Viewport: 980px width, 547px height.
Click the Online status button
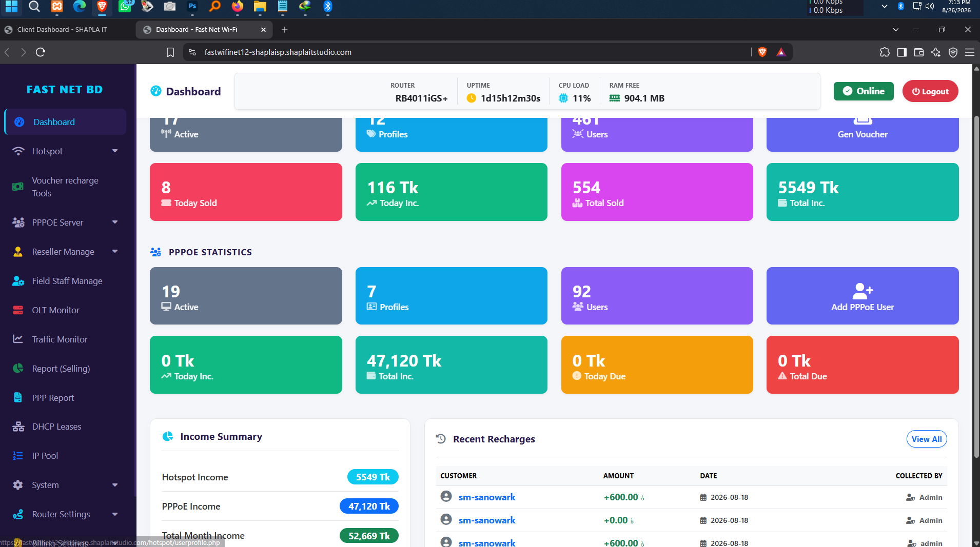point(864,91)
